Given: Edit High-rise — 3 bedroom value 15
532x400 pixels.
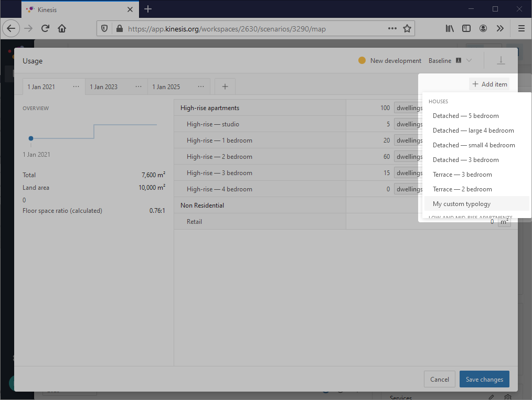Looking at the screenshot, I should (x=387, y=173).
